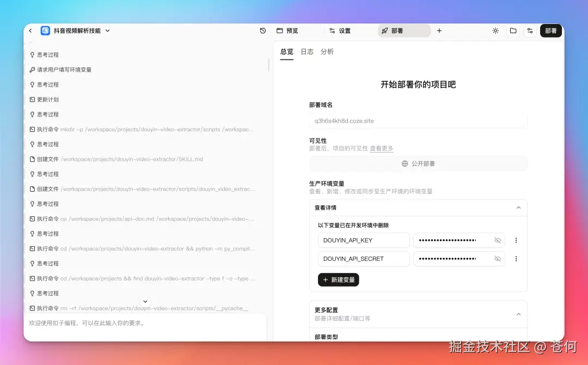Collapse the 查看详情 environment variables section
The width and height of the screenshot is (588, 365).
(x=520, y=208)
